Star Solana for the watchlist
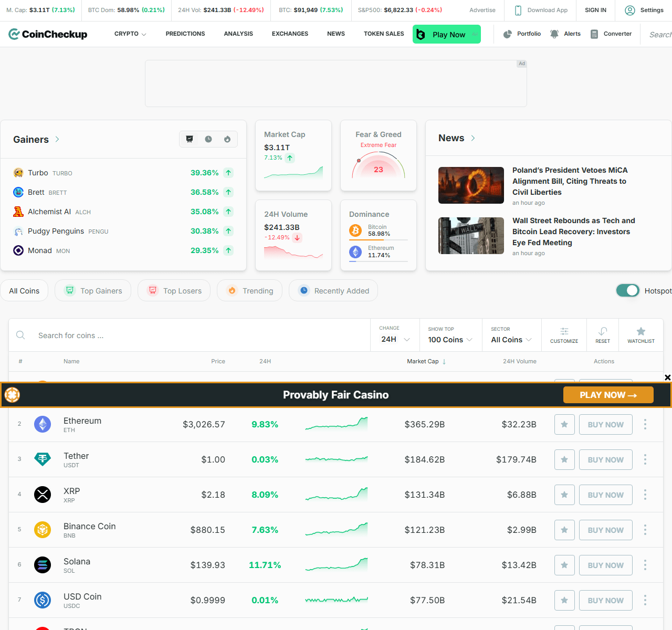 pos(564,565)
